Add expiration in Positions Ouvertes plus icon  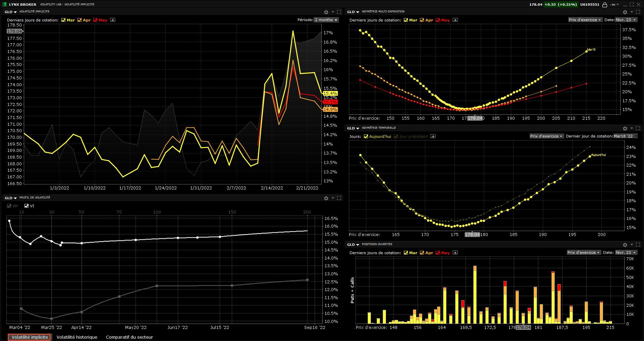(455, 252)
